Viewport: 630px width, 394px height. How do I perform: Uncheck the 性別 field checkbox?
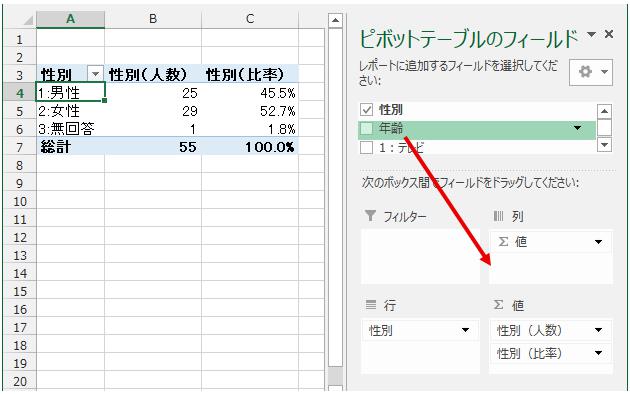(366, 110)
